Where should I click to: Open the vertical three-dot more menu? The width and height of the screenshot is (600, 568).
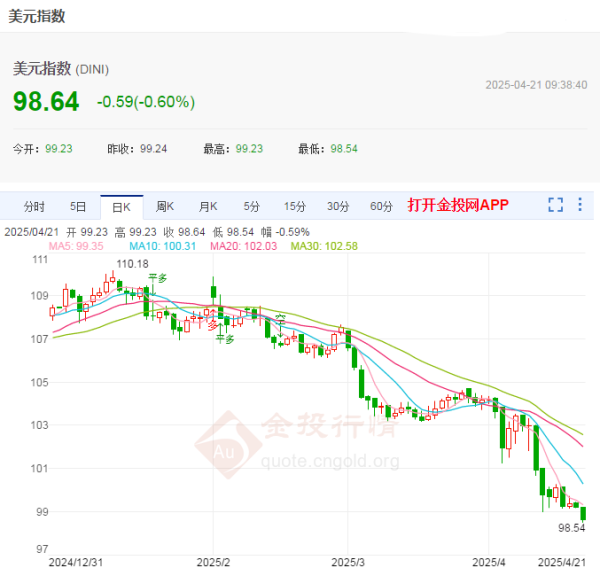[x=580, y=204]
